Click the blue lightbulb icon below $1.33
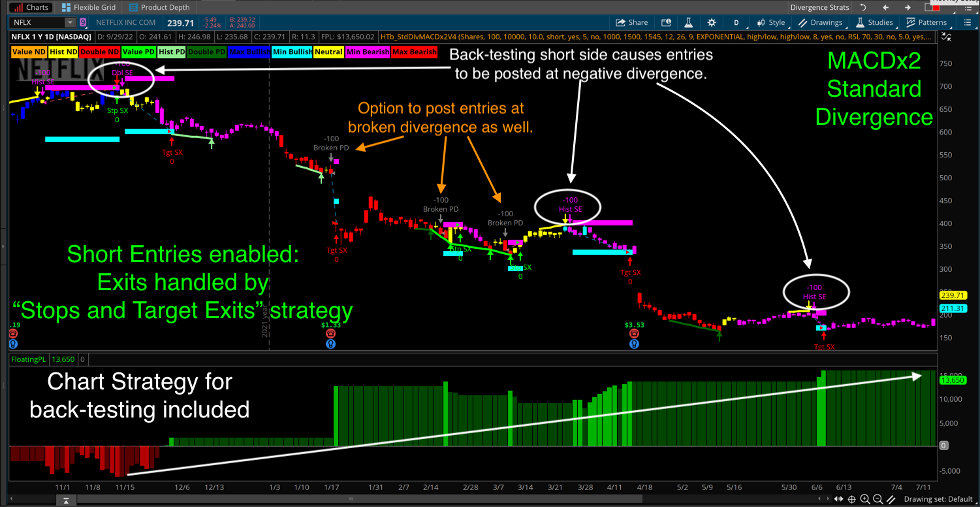 click(331, 344)
